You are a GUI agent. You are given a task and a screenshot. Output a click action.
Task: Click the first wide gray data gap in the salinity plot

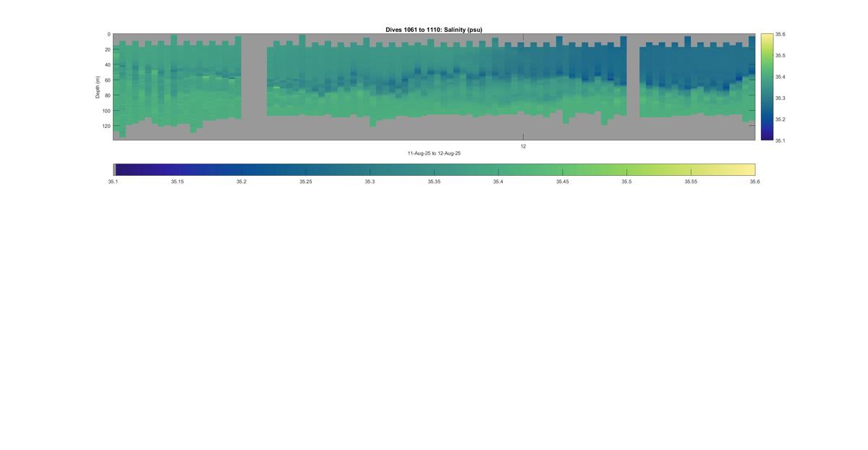[254, 87]
